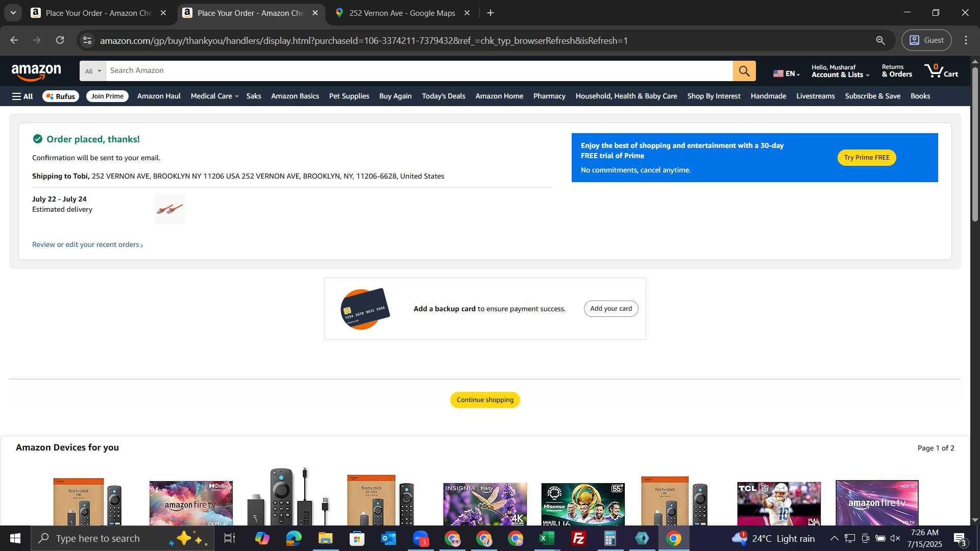Open Returns & Orders
The image size is (980, 551).
click(x=897, y=71)
